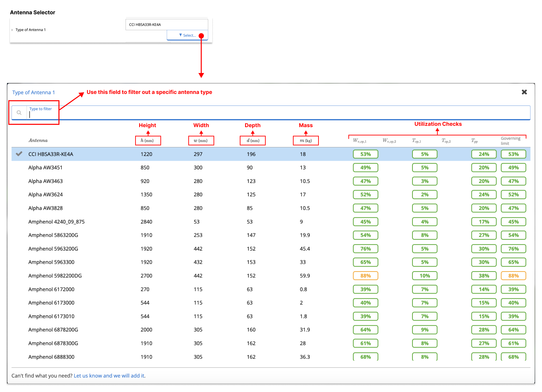Click the Governing limit column header
Screen dimensions: 542x392
(511, 141)
